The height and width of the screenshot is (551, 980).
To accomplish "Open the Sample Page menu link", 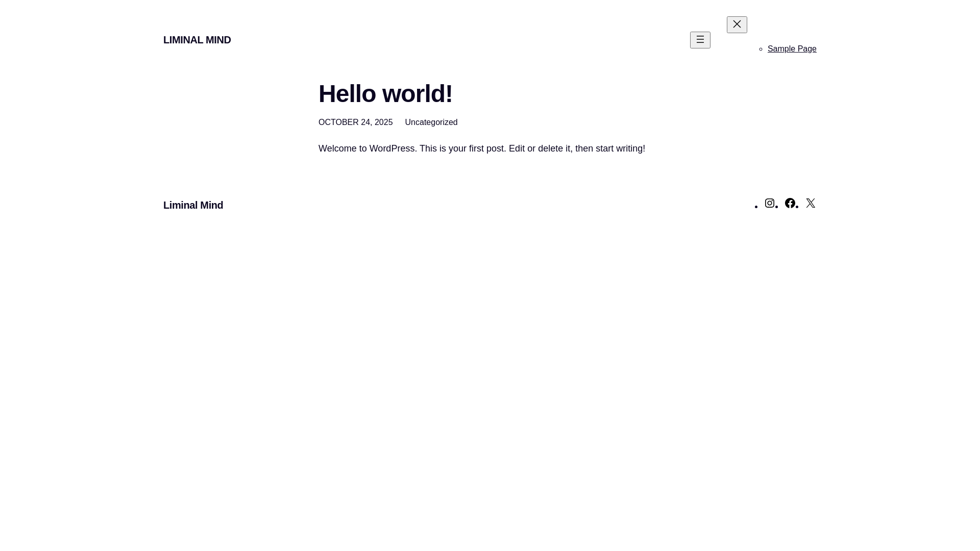I will pos(792,49).
